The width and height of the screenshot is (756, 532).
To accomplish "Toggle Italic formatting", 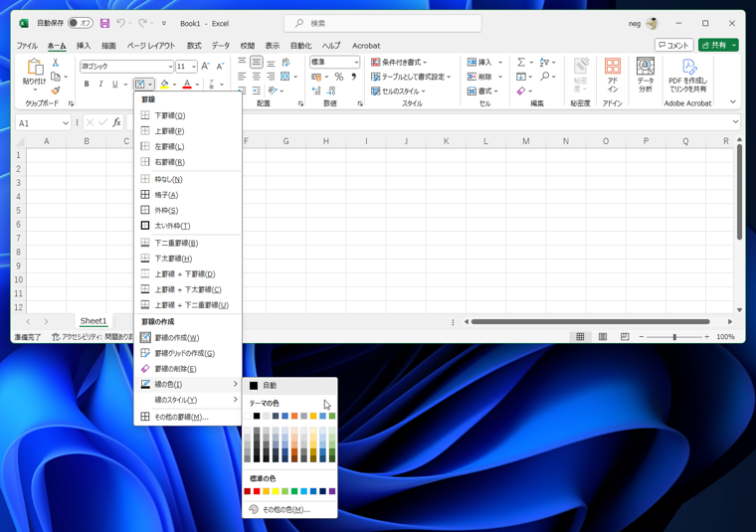I will tap(100, 85).
